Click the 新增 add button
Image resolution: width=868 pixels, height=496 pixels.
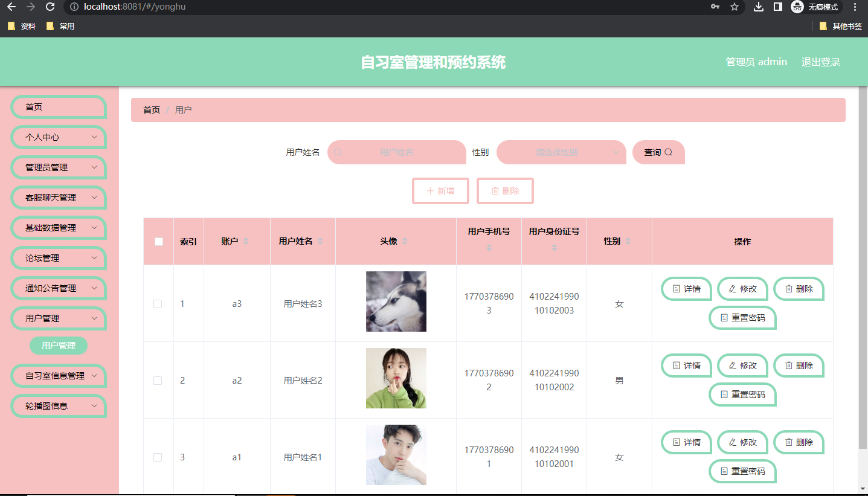click(x=440, y=191)
